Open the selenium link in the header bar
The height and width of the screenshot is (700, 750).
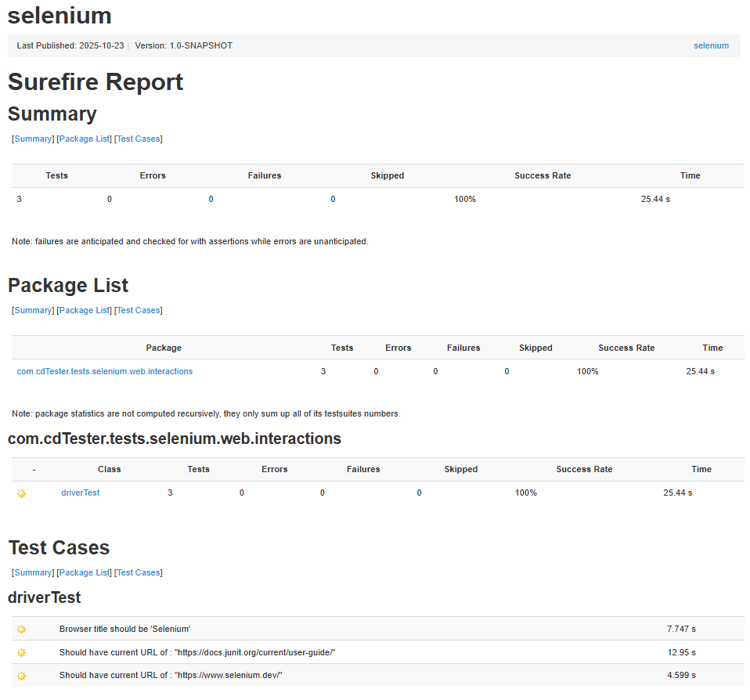click(712, 45)
